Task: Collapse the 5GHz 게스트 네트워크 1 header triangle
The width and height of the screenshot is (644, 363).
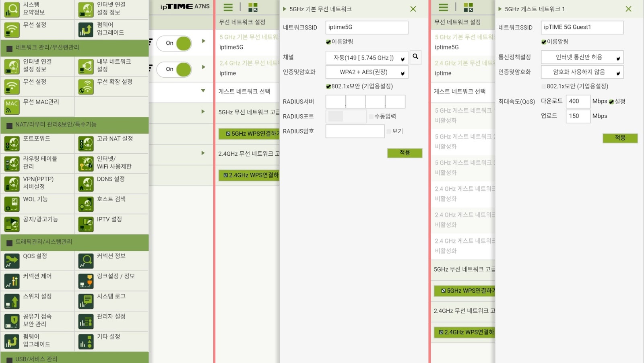Action: tap(500, 9)
